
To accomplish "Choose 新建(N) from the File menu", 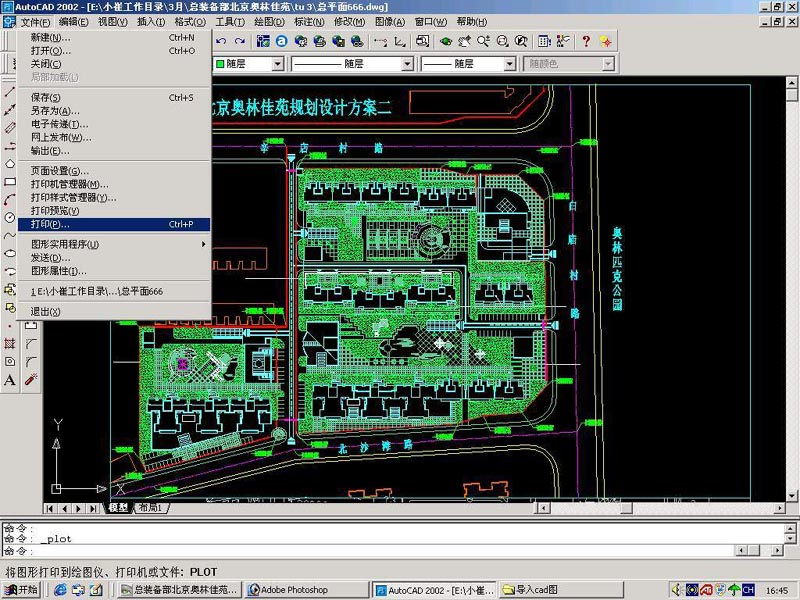I will point(114,37).
